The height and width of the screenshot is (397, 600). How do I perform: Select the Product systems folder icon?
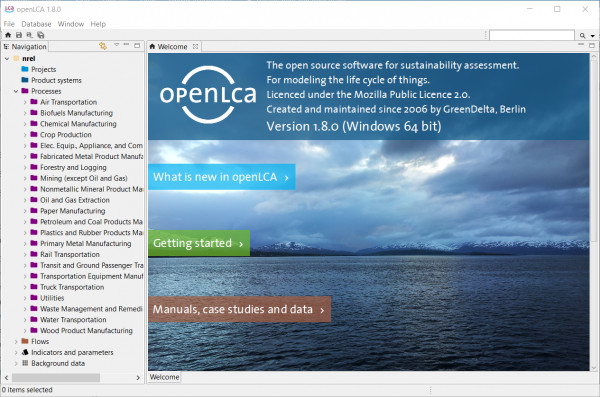(25, 80)
